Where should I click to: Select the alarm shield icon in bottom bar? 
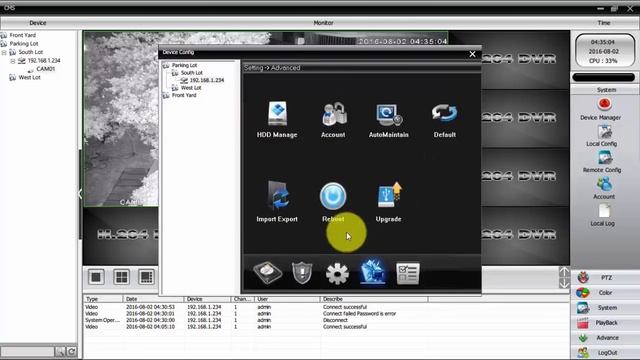click(302, 273)
